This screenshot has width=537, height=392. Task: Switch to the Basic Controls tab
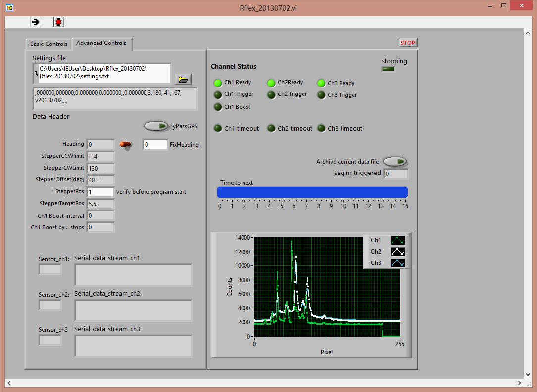tap(49, 44)
